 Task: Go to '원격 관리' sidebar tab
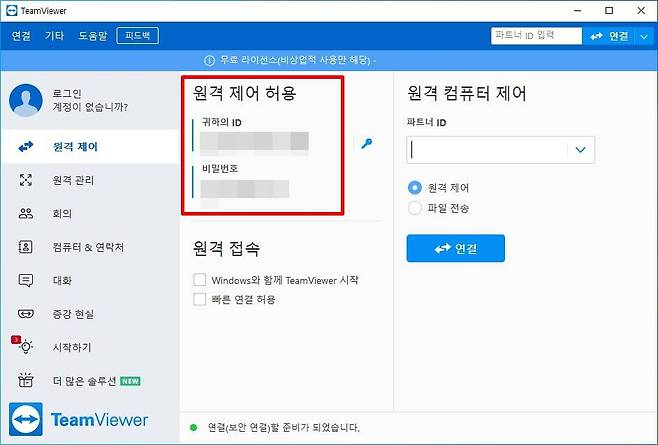tap(90, 180)
